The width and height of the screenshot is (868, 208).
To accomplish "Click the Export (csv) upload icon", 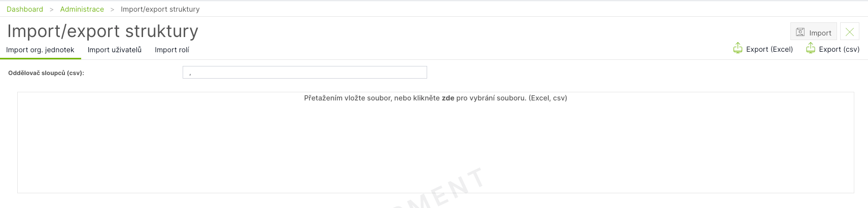I will pos(811,48).
